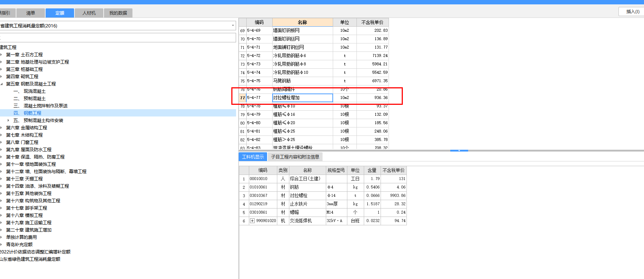Screen dimensions: 644x279
Task: Expand 第七章 木结构工程
Action: (1, 135)
